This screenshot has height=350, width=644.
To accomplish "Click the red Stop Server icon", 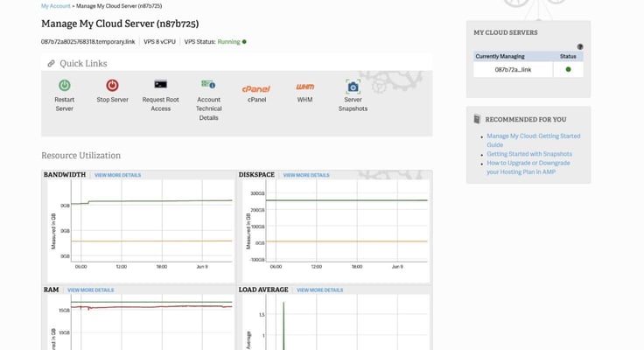I will coord(112,85).
